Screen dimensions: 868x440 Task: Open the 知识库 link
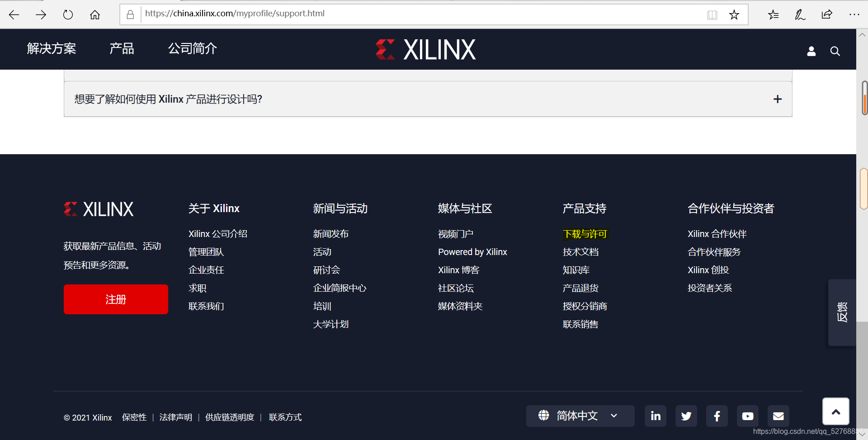[576, 270]
